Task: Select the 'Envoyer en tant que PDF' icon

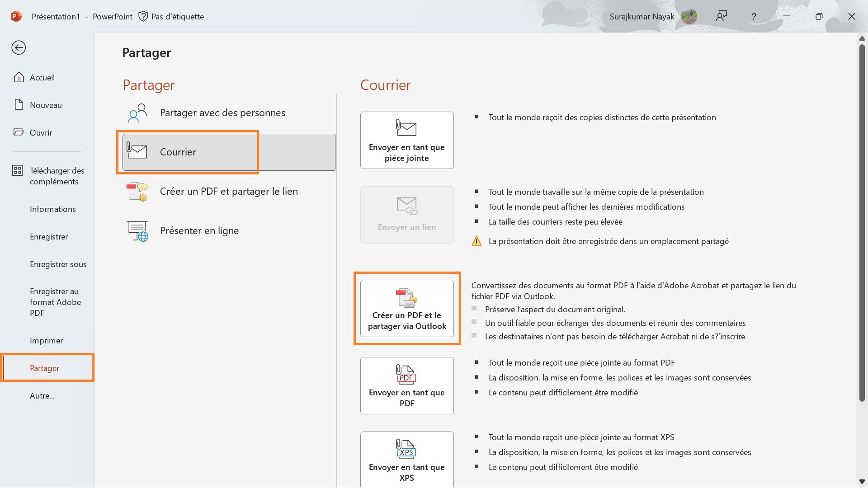Action: point(406,374)
